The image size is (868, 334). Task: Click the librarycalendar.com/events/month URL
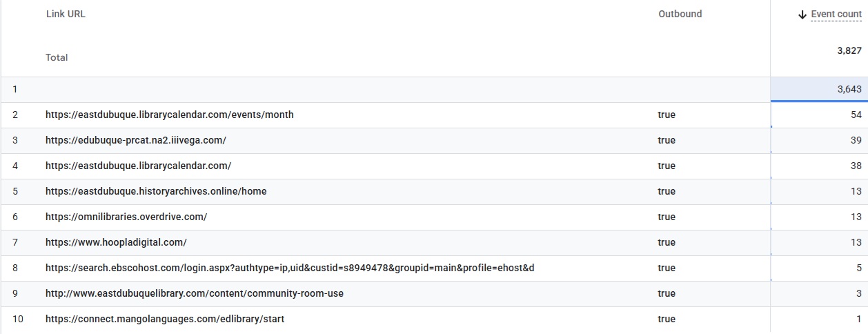(x=170, y=115)
